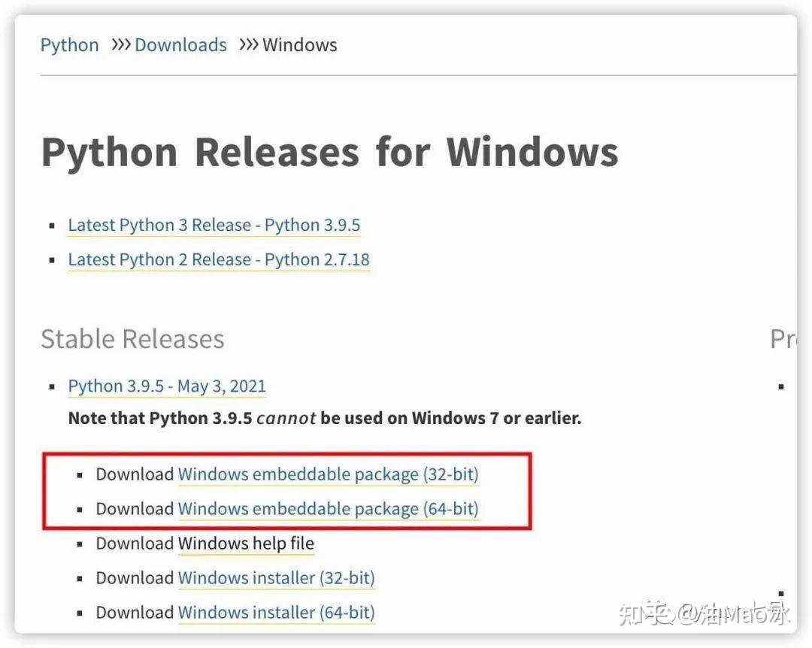Click the bullet beside Latest Python 3 Release
The image size is (812, 648).
tap(52, 226)
